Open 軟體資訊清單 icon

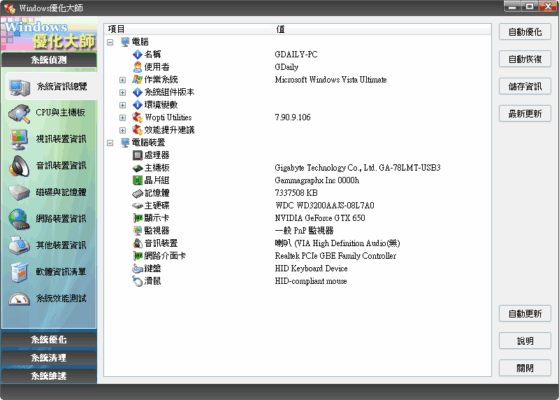click(x=19, y=272)
